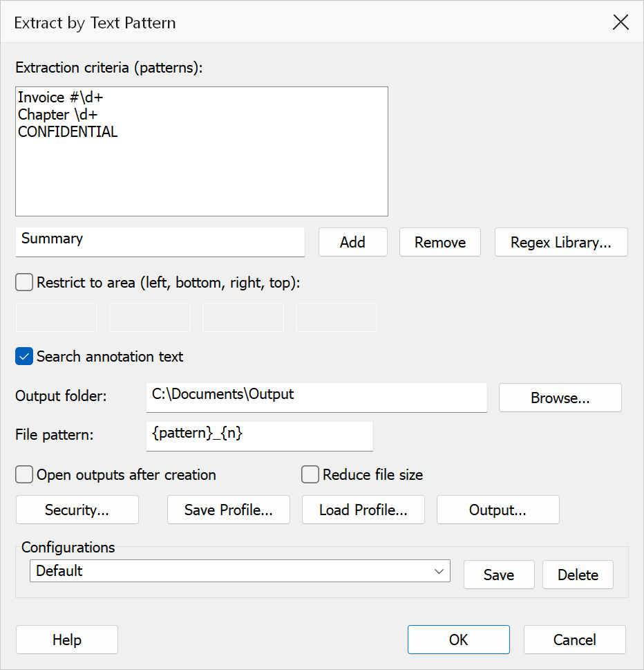The height and width of the screenshot is (670, 644).
Task: Select the Chapter \d+ pattern in list
Action: [x=57, y=115]
